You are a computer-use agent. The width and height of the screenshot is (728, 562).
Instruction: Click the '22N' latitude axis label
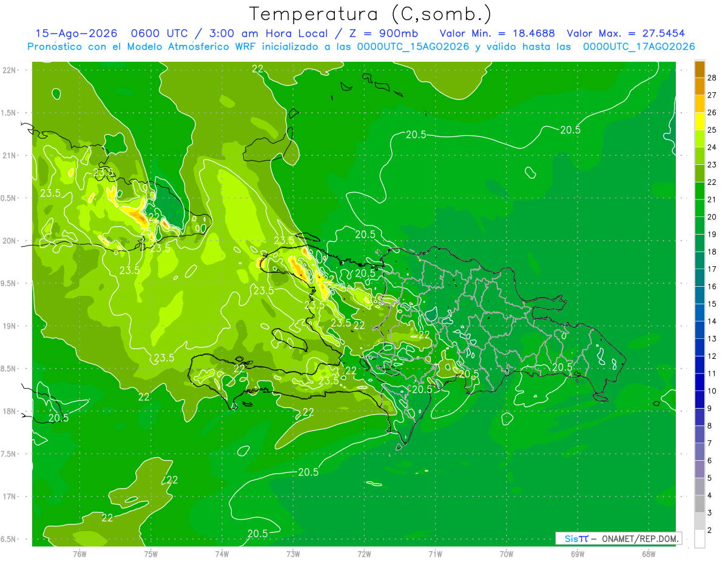(x=10, y=70)
